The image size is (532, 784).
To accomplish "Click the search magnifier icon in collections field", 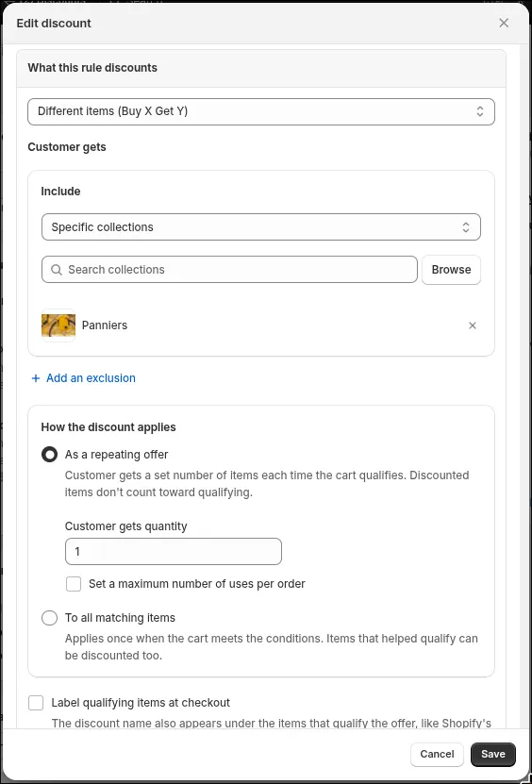I will click(x=57, y=270).
